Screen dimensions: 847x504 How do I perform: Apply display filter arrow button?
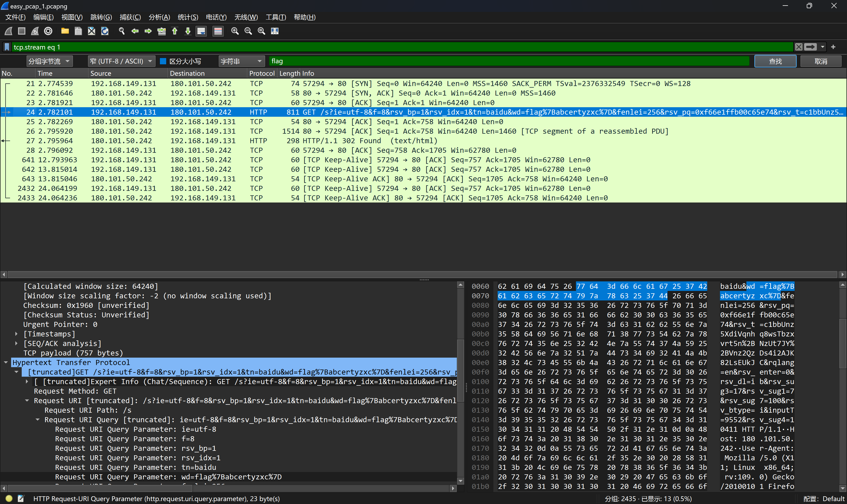(x=810, y=47)
